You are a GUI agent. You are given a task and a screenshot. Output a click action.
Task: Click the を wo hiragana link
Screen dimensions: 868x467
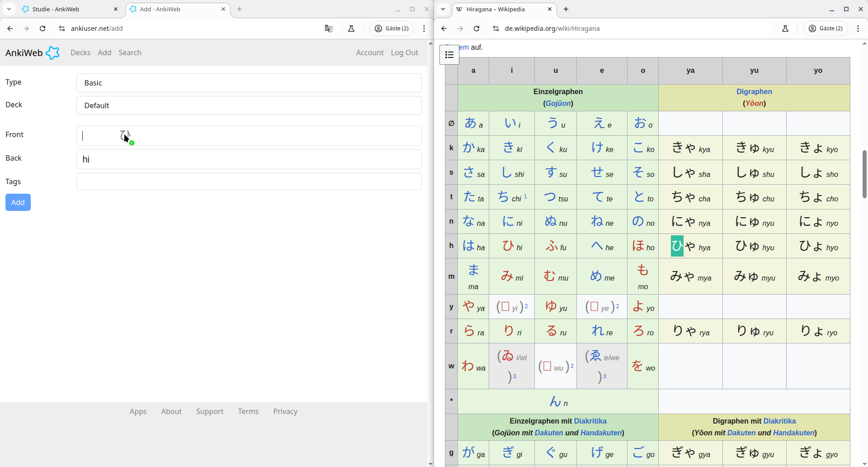pyautogui.click(x=637, y=366)
